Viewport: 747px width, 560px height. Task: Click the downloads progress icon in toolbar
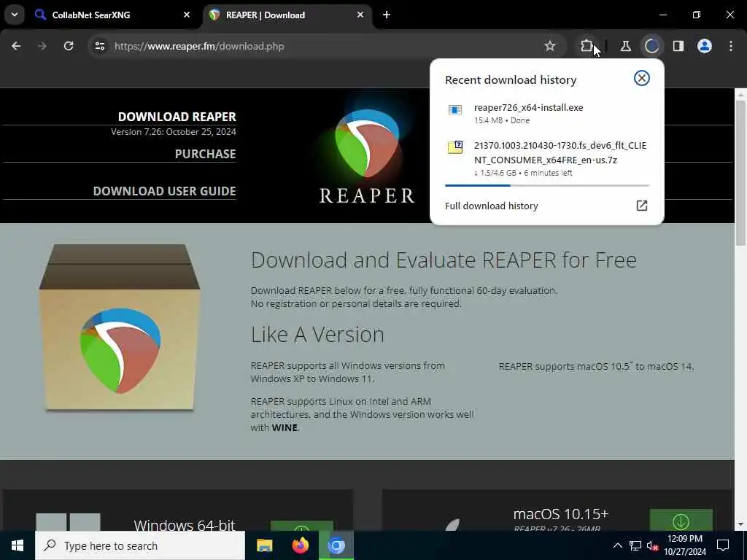(651, 46)
